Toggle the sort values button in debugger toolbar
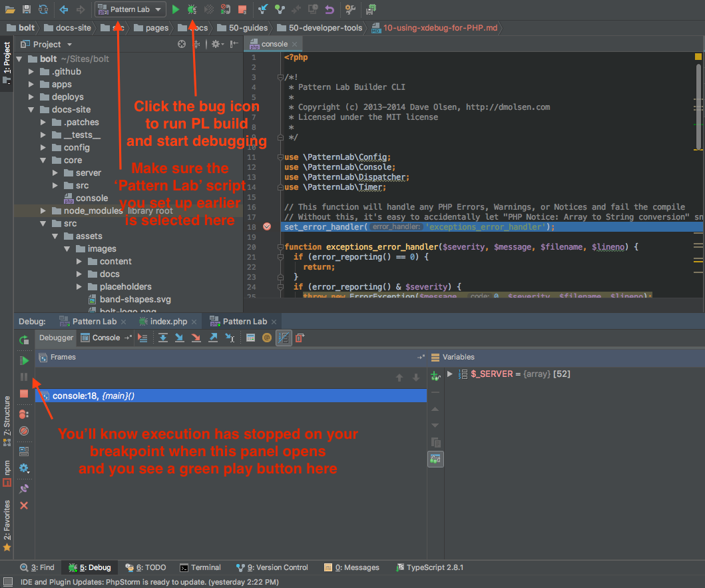Screen dimensions: 705x588 point(284,338)
